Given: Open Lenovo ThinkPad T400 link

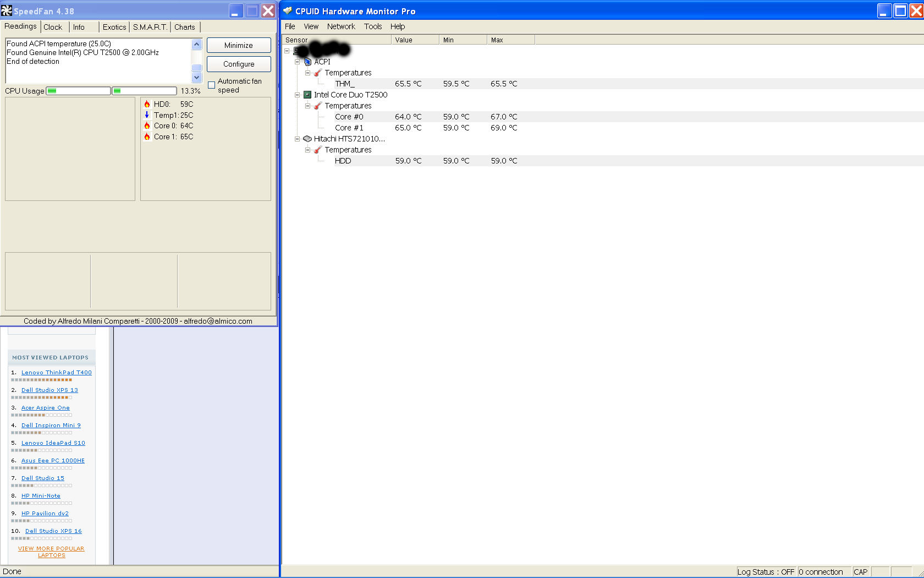Looking at the screenshot, I should (57, 373).
